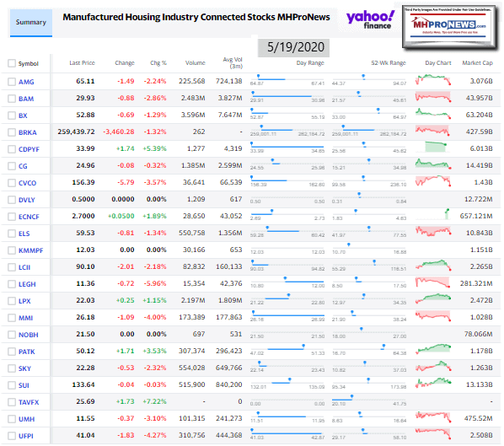
Task: Open the CVCO ticker link
Action: point(27,183)
